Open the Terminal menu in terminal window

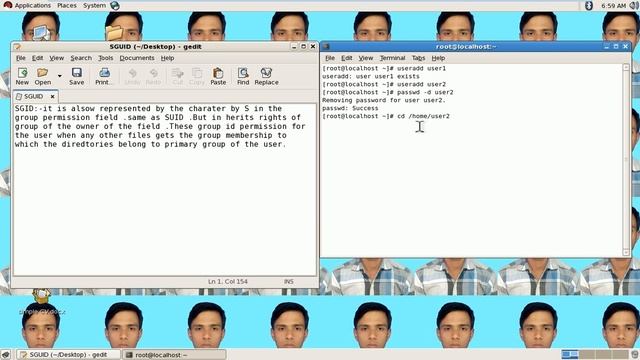(392, 58)
